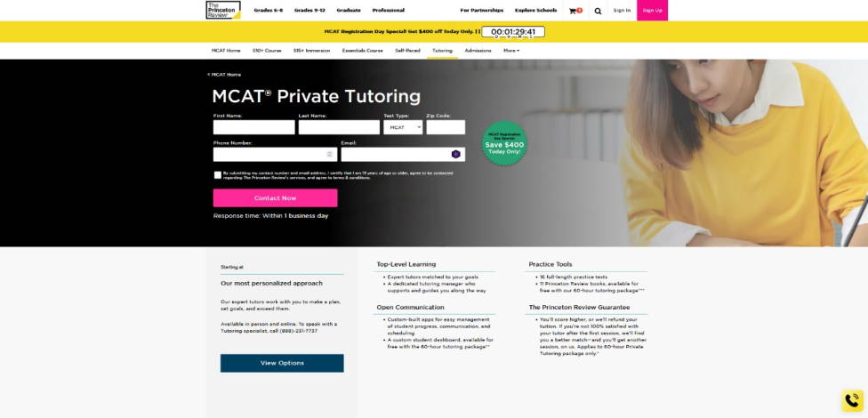Viewport: 868px width, 418px height.
Task: Open the Test Type MCAT dropdown
Action: pos(403,127)
